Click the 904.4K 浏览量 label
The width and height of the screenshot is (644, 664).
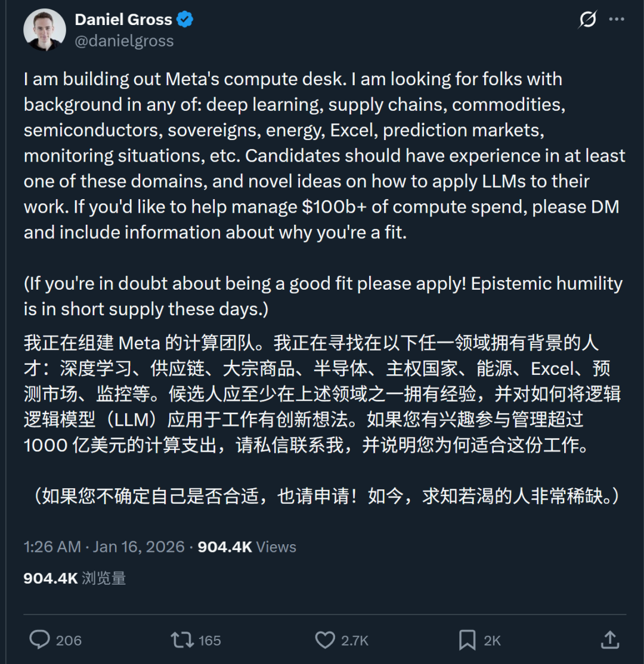click(75, 578)
